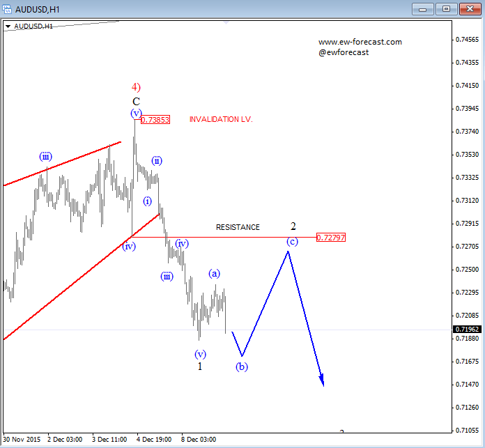Screen dimensions: 485x448
Task: Click the RESISTANCE text label
Action: point(238,227)
